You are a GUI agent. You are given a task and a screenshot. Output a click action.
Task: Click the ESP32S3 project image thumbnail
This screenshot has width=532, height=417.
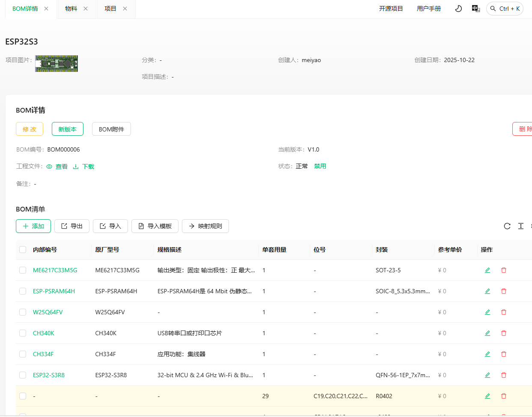click(56, 63)
